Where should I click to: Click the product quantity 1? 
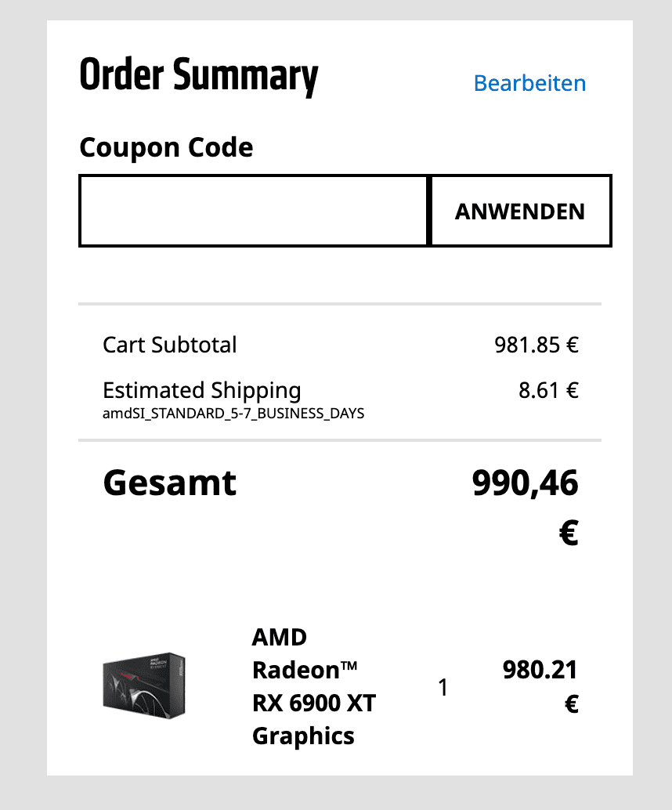[x=443, y=687]
